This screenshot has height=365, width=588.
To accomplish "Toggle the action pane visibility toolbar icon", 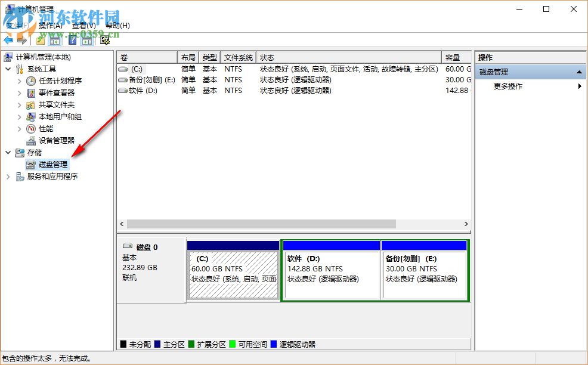I will click(86, 40).
